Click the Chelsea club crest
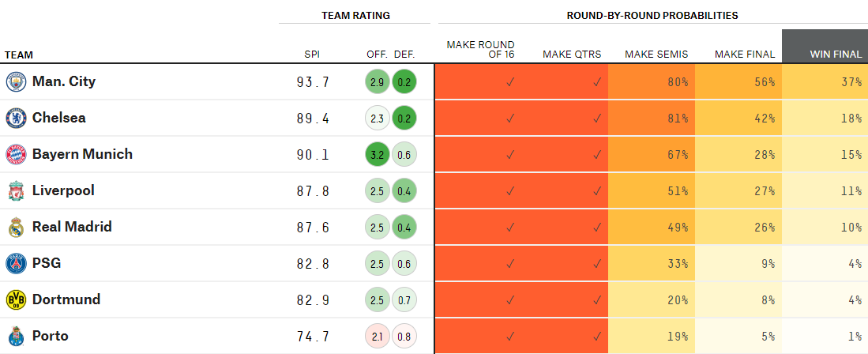Viewport: 868px width, 354px height. 16,118
